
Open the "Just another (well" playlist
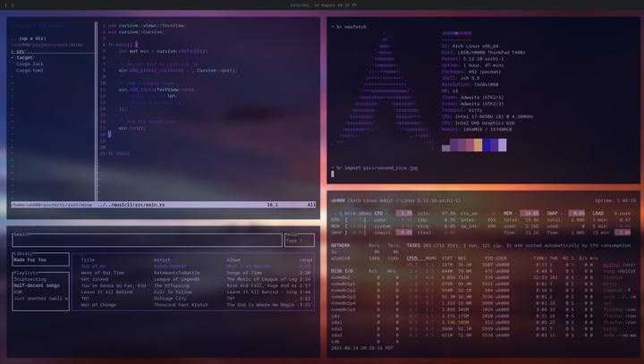[40, 299]
